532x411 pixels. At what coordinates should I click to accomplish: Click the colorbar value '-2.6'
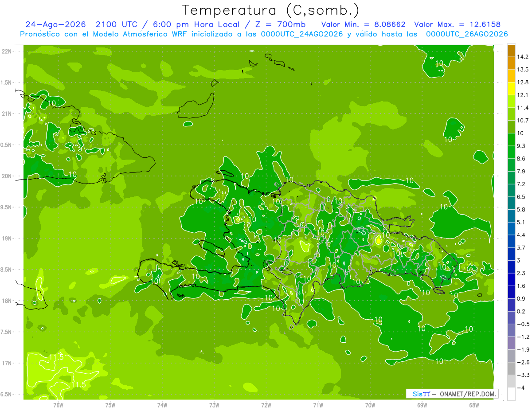tap(523, 362)
